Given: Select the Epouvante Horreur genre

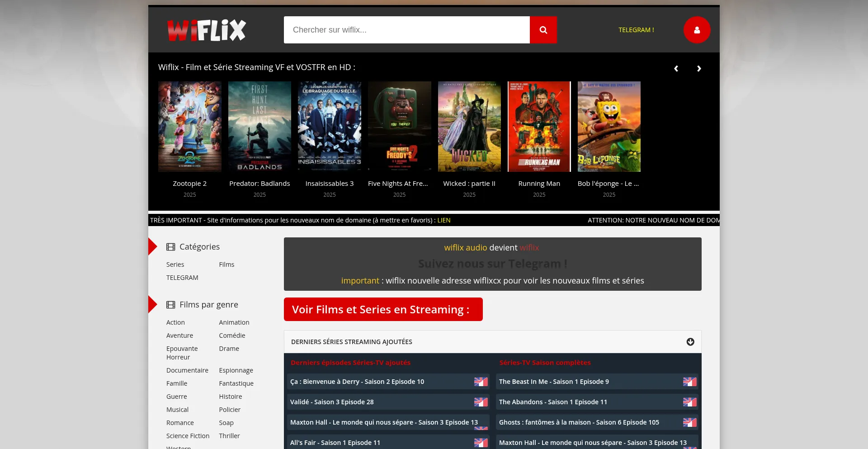Looking at the screenshot, I should [182, 353].
